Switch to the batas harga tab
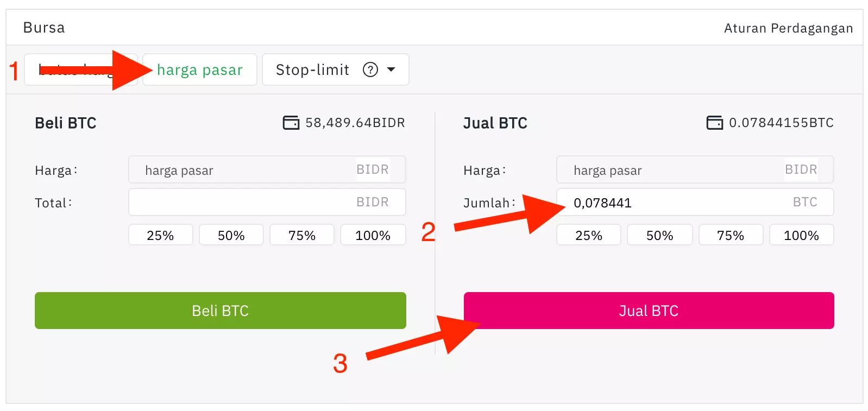The image size is (868, 411). tap(71, 69)
